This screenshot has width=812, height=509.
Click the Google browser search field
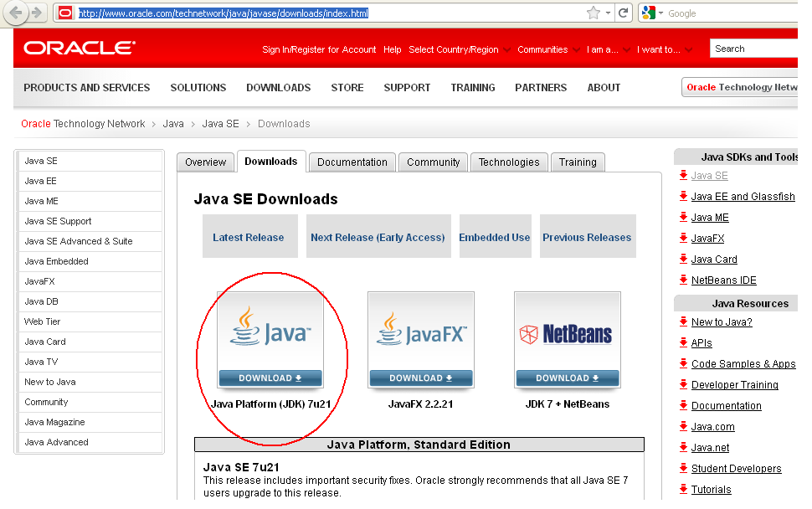click(732, 13)
